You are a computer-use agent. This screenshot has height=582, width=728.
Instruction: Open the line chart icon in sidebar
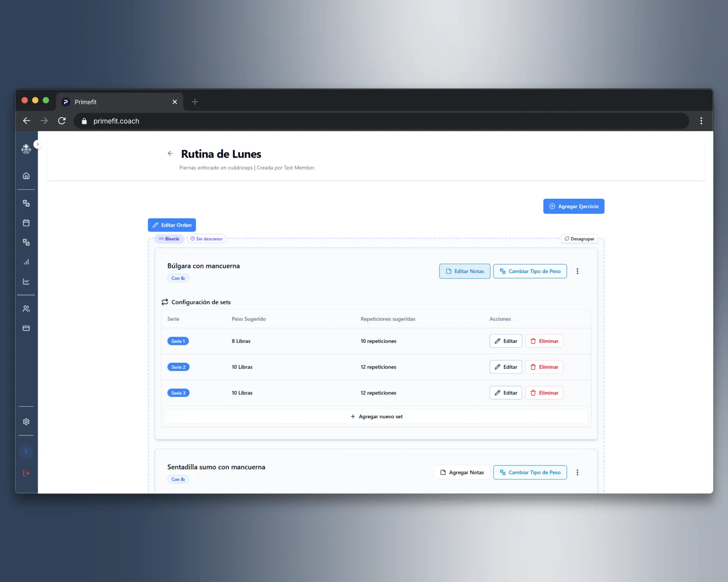(x=26, y=282)
